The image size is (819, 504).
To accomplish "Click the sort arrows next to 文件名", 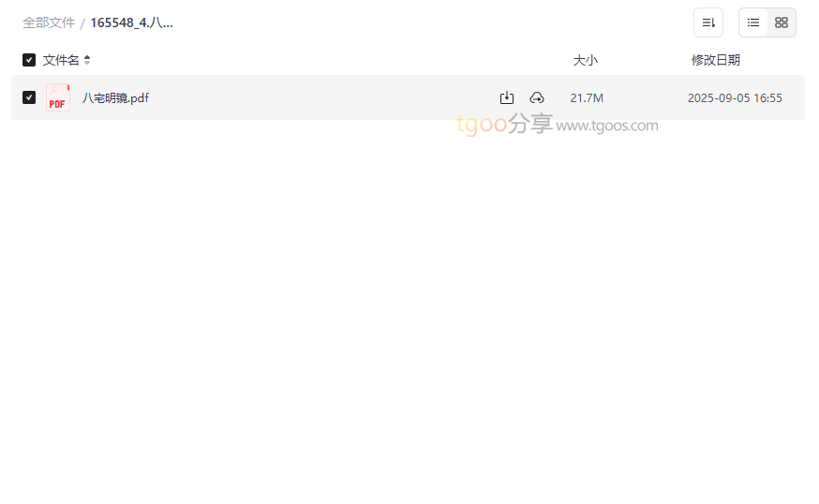I will [x=87, y=60].
